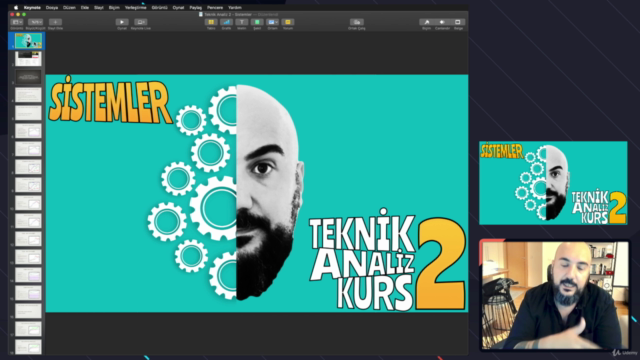Open the Görüntü menu in menu bar
This screenshot has height=360, width=640.
pos(159,7)
